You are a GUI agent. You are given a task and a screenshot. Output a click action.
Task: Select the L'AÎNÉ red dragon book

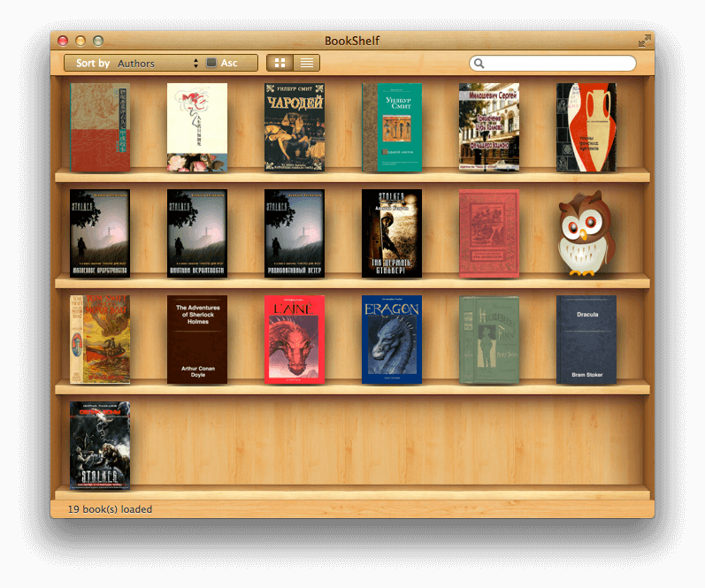pyautogui.click(x=295, y=340)
